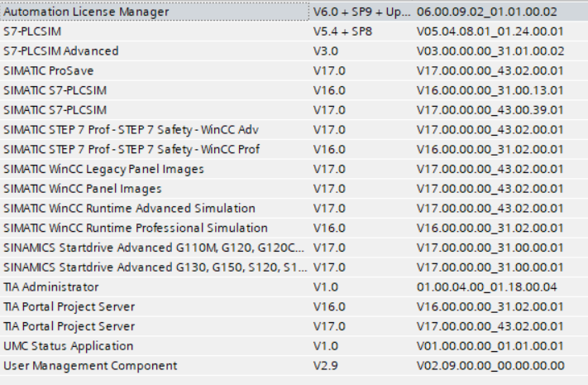Viewport: 588px width, 385px height.
Task: Click build number 06.00.09.02_01.01.00.02
Action: (486, 12)
